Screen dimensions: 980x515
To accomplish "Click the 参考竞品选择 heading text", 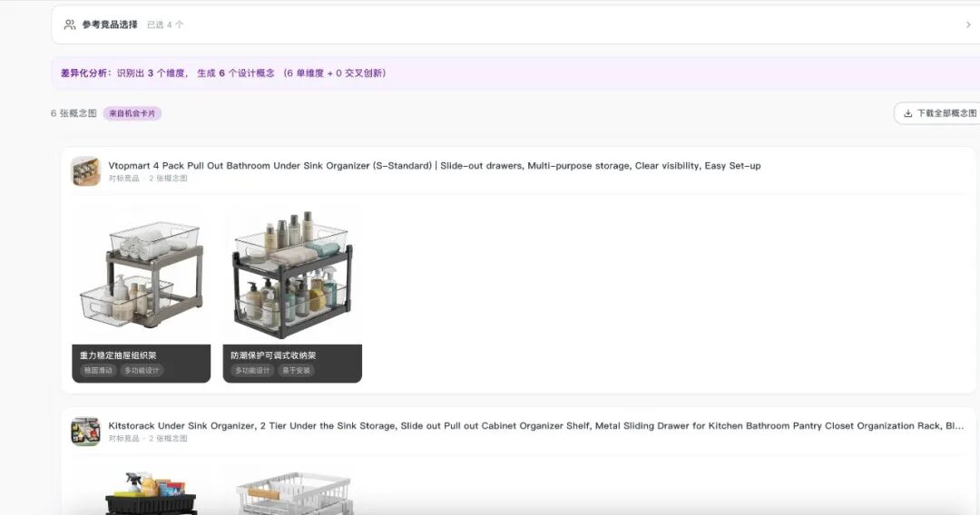I will pos(110,25).
